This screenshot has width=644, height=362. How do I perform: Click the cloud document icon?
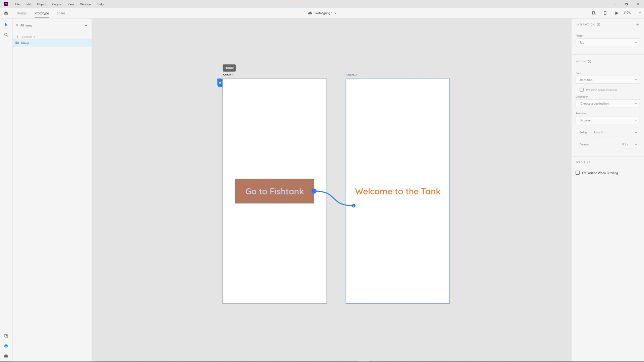tap(310, 13)
